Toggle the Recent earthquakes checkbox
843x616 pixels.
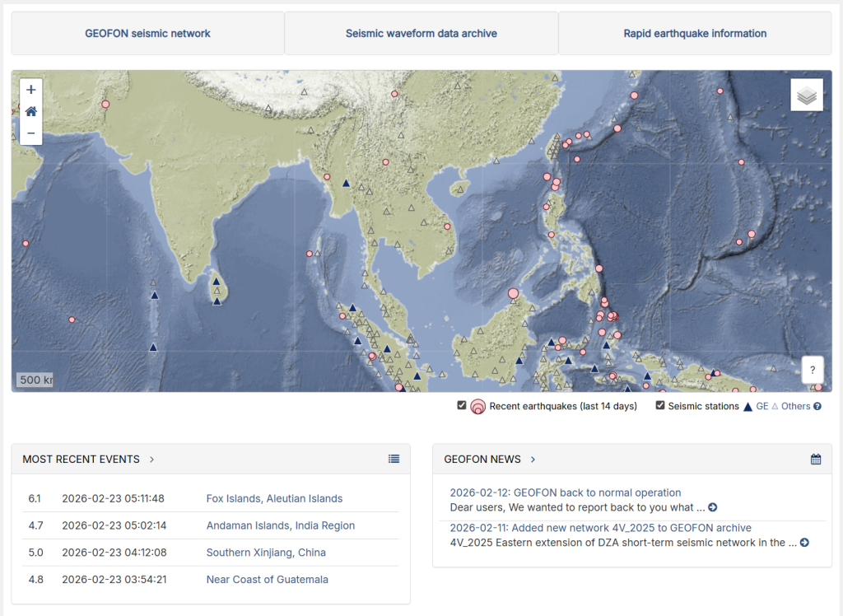[x=462, y=405]
